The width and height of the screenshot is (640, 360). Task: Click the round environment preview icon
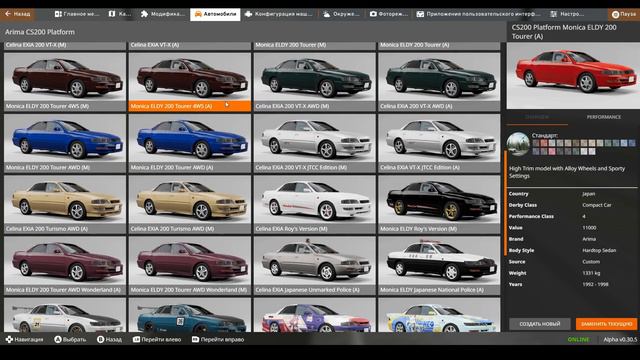518,144
